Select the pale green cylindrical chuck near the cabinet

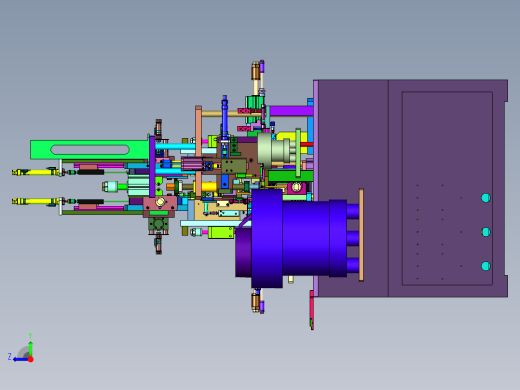[274, 151]
